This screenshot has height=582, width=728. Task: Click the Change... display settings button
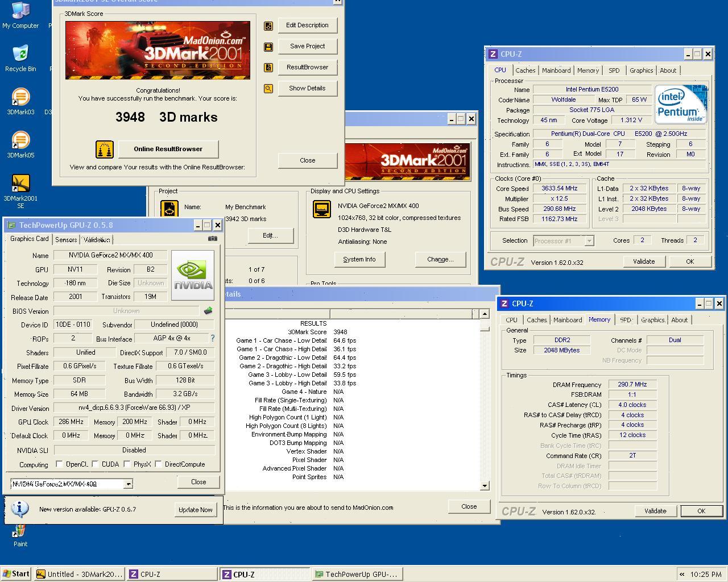click(x=440, y=260)
